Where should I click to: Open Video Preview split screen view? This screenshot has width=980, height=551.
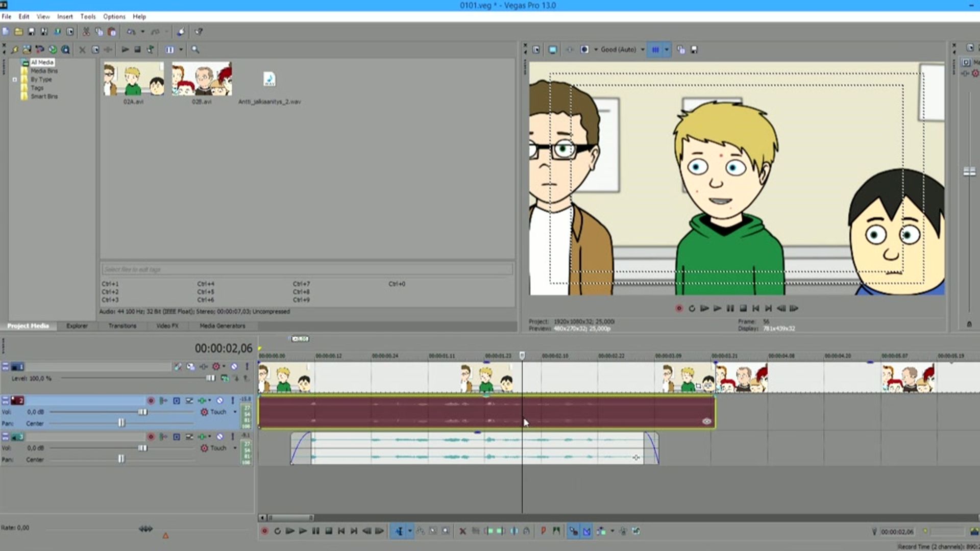pos(584,49)
